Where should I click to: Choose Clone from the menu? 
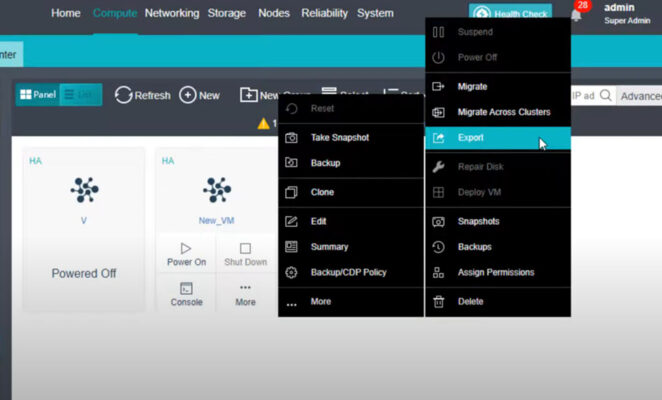pos(351,192)
